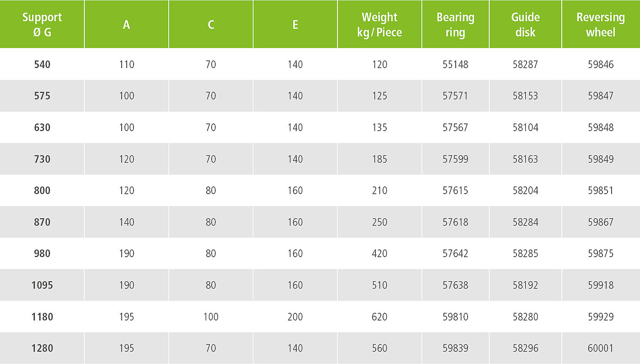
Task: Click the Reversing wheel column header
Action: pyautogui.click(x=601, y=25)
